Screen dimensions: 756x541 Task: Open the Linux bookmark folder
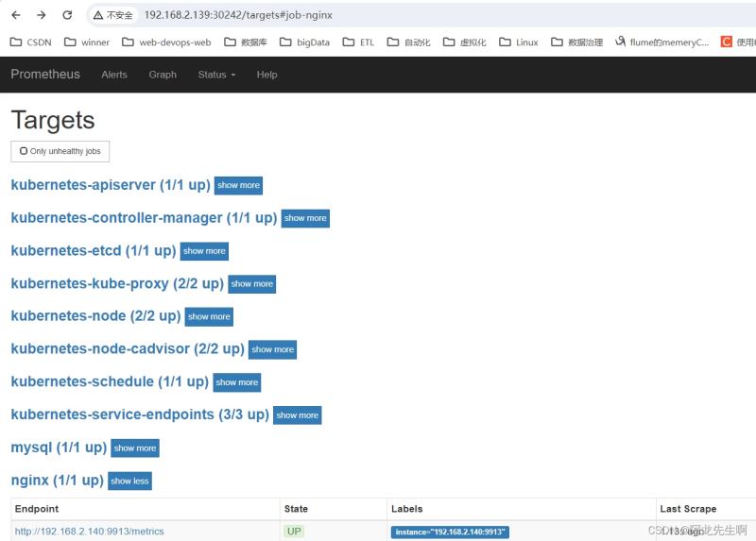pyautogui.click(x=519, y=42)
